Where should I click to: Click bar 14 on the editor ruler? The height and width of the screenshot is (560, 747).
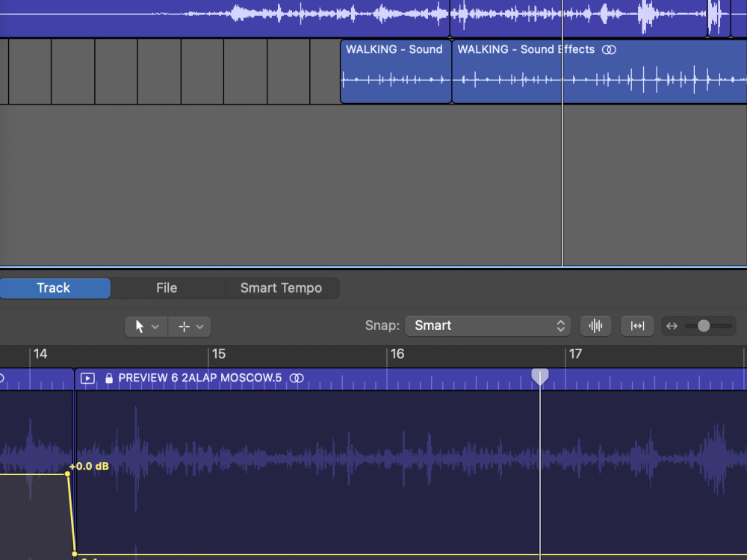(x=40, y=354)
